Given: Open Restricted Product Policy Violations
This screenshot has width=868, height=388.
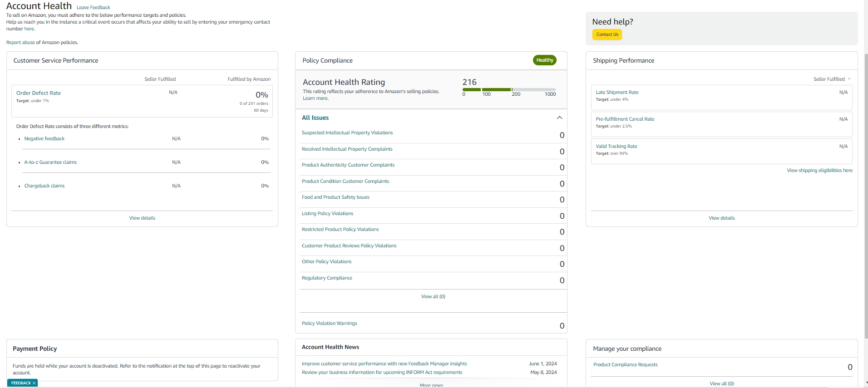Looking at the screenshot, I should click(x=340, y=229).
